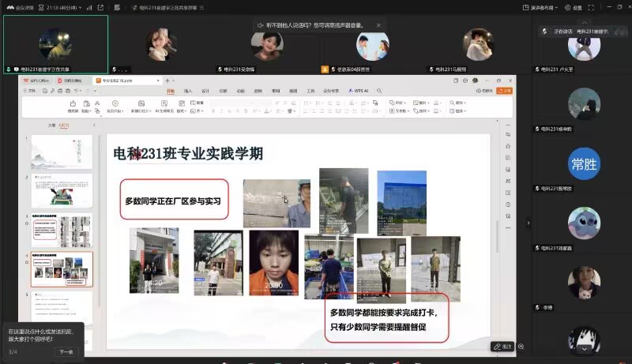Click the 当页开始 slideshow play icon
Screen dimensions: 632x364
coord(114,103)
